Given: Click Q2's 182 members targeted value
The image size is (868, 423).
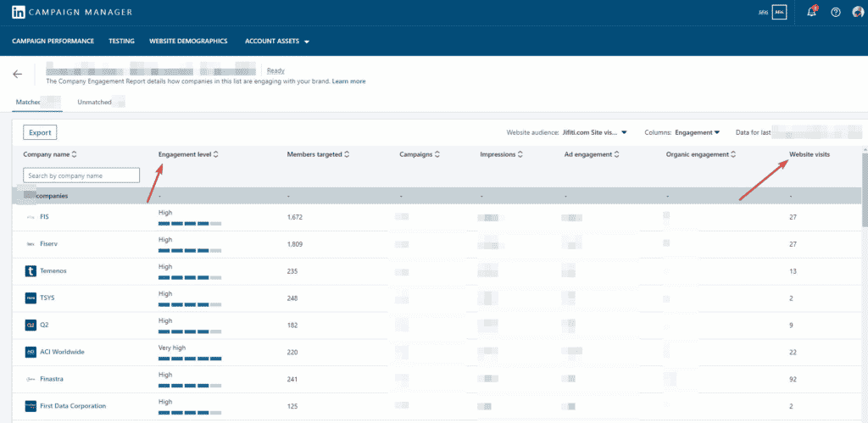Looking at the screenshot, I should click(x=292, y=325).
